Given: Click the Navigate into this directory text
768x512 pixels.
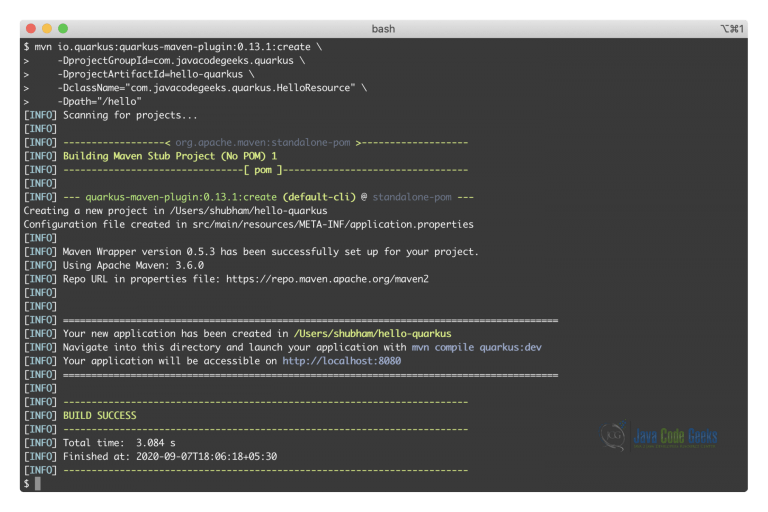Looking at the screenshot, I should 235,347.
